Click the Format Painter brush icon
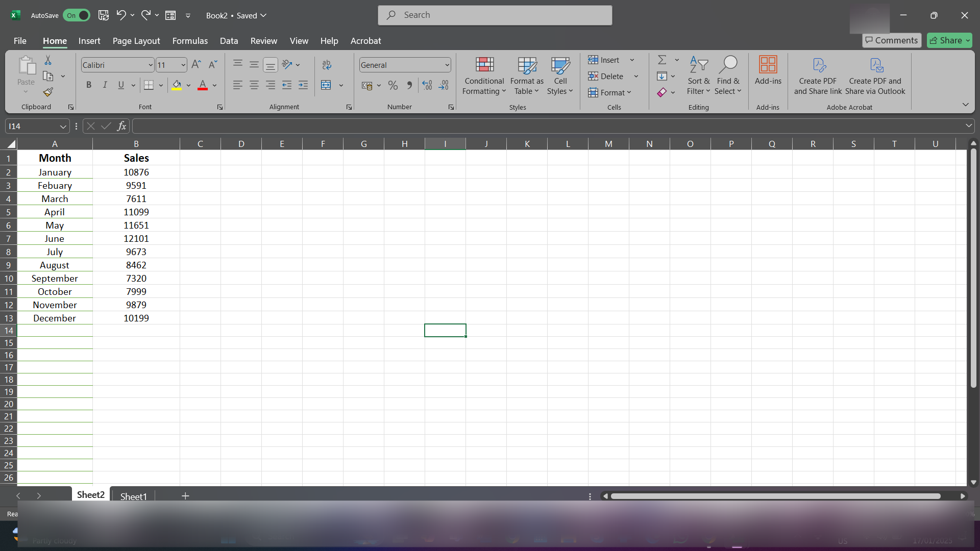Image resolution: width=980 pixels, height=551 pixels. pyautogui.click(x=48, y=92)
